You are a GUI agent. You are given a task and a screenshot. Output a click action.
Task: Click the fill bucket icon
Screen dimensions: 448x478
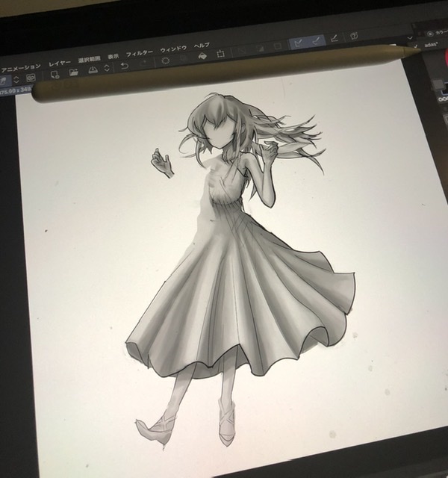coord(202,56)
